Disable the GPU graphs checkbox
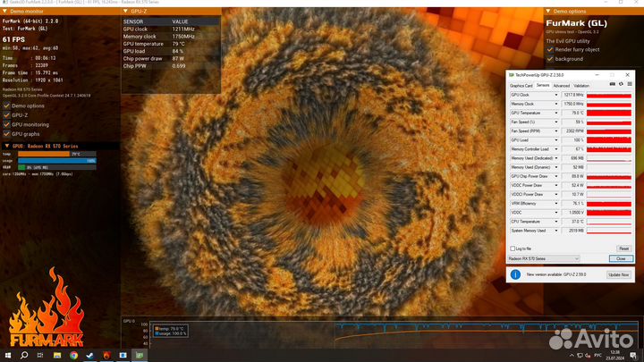This screenshot has height=362, width=644. [7, 133]
